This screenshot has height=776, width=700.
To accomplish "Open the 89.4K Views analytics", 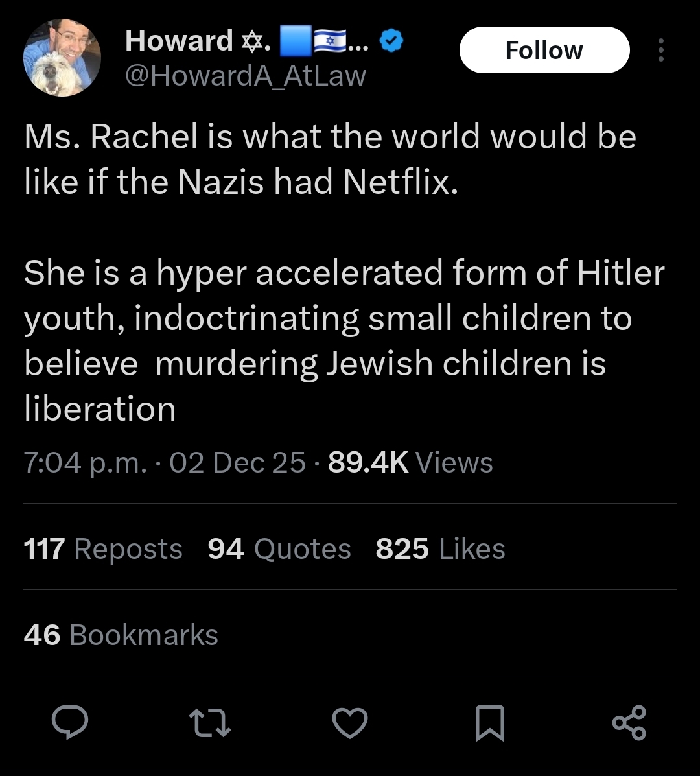I will pos(410,463).
